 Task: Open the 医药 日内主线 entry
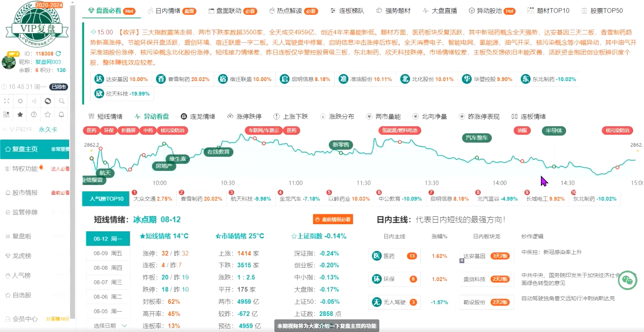[x=395, y=256]
